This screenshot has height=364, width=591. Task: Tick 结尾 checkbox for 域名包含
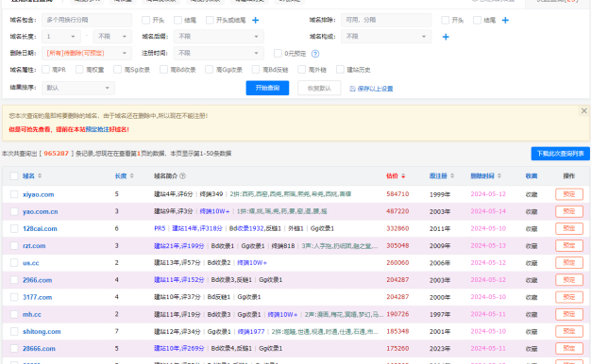pyautogui.click(x=177, y=20)
